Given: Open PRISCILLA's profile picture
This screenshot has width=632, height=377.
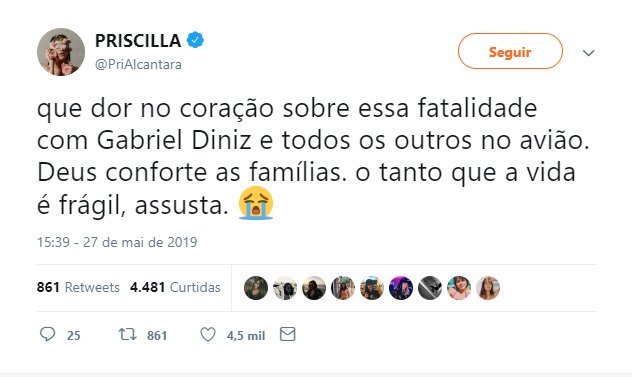Looking at the screenshot, I should point(61,52).
